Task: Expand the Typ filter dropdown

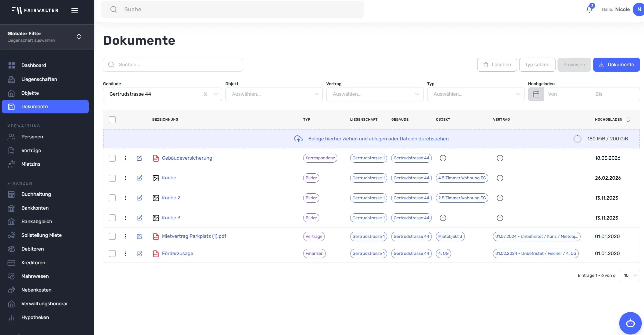Action: coord(475,94)
